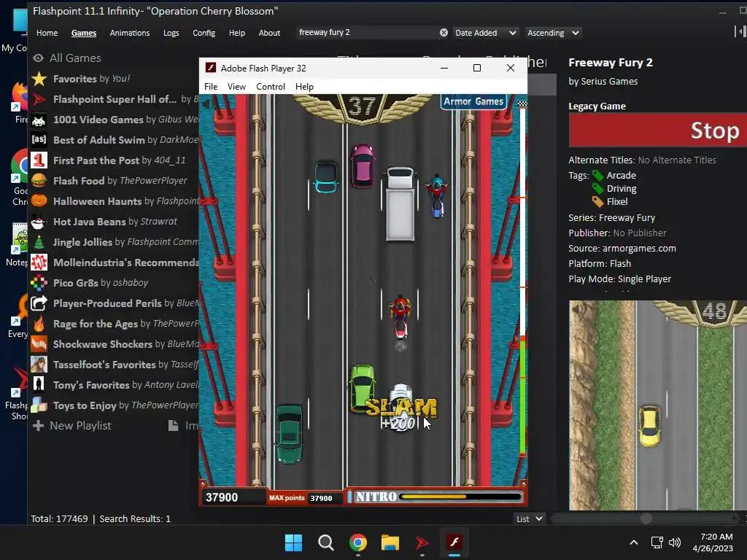Screen dimensions: 747x560
Task: Select the Halloween Haunts pumpkin icon
Action: pyautogui.click(x=39, y=201)
